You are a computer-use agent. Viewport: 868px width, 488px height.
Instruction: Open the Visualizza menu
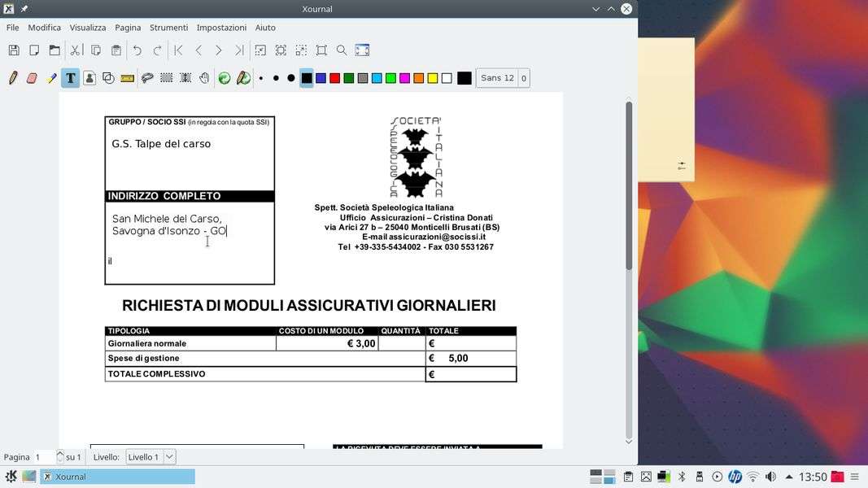88,27
